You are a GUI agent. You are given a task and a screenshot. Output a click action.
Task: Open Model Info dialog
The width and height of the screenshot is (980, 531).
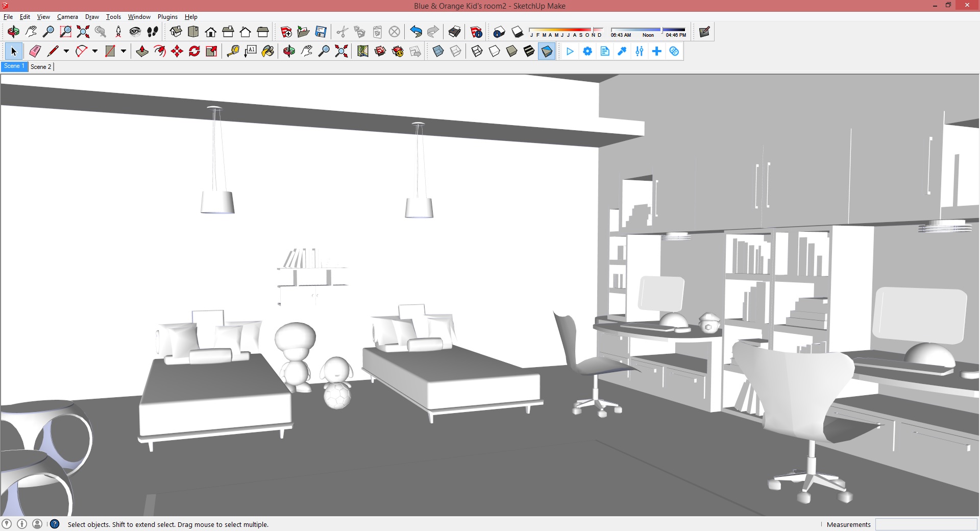[x=476, y=32]
